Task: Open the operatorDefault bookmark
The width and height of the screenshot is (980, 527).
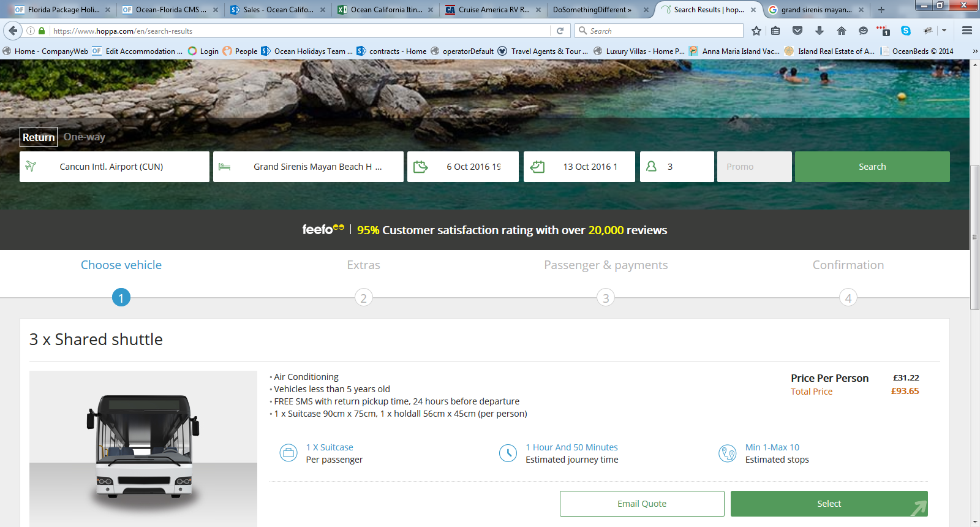Action: pyautogui.click(x=462, y=51)
